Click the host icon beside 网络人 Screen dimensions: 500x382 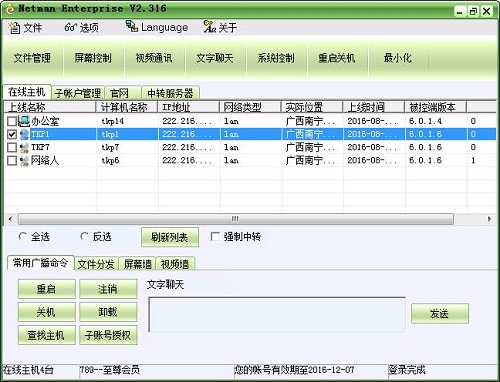pyautogui.click(x=24, y=161)
